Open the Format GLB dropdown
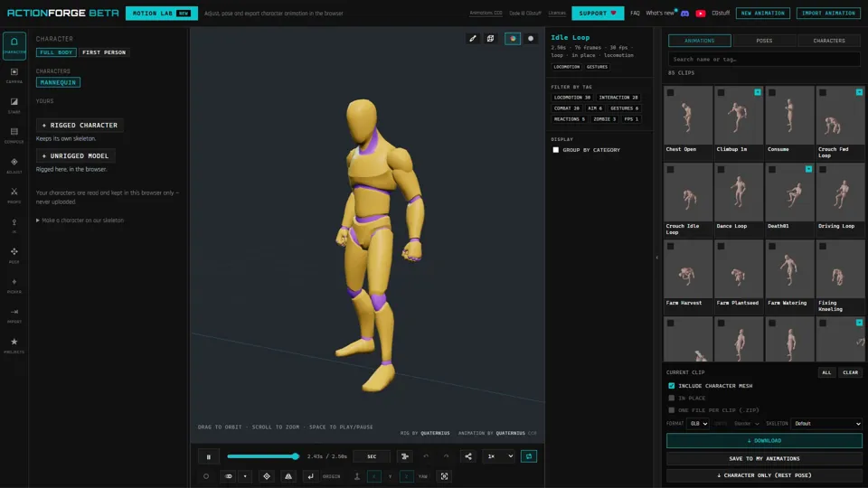This screenshot has height=488, width=868. pos(698,424)
